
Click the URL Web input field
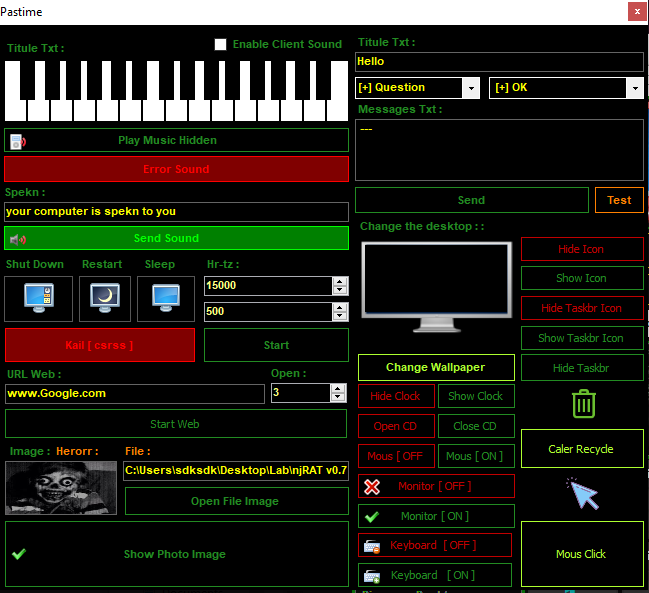click(x=134, y=393)
